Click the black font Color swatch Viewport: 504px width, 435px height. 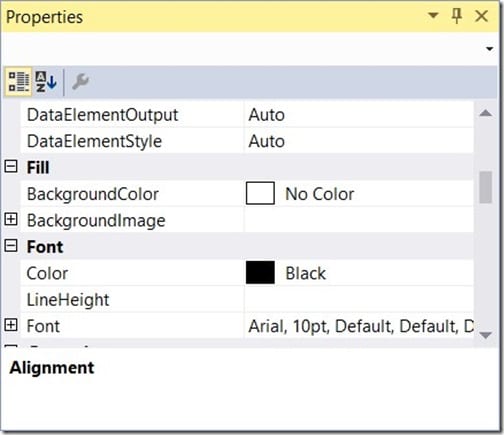pos(260,273)
